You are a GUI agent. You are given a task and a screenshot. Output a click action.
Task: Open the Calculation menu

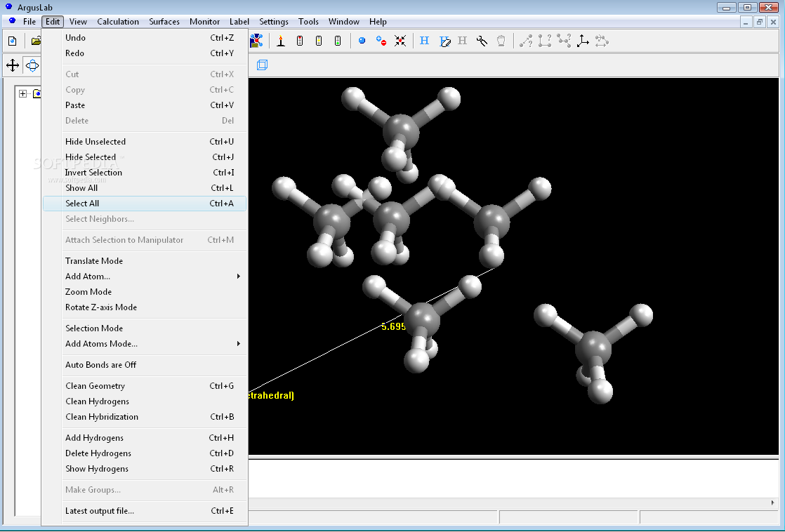[118, 22]
